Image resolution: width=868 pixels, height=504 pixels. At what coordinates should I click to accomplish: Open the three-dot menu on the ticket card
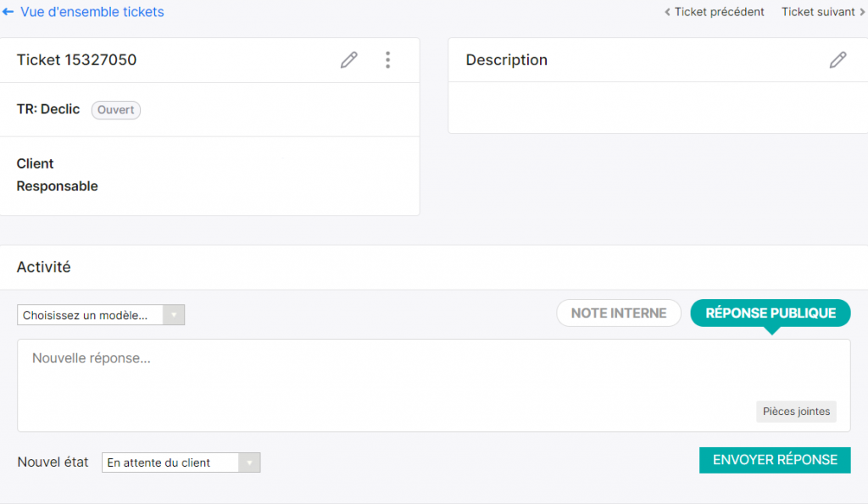tap(387, 60)
